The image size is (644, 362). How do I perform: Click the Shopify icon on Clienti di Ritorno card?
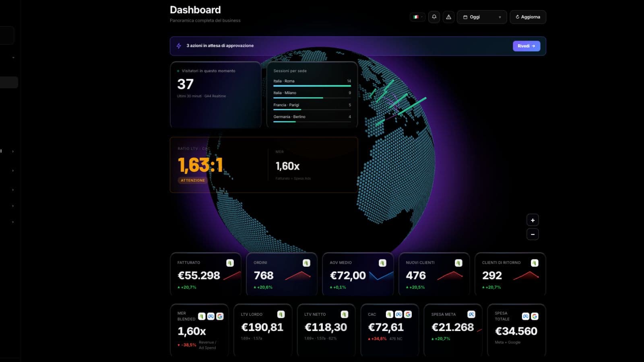pos(535,263)
